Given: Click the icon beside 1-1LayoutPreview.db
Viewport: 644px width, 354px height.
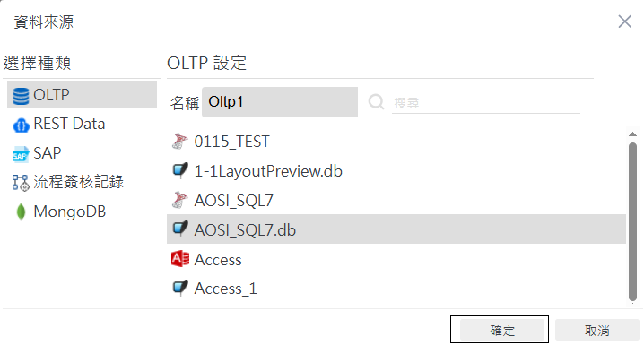Looking at the screenshot, I should (180, 170).
